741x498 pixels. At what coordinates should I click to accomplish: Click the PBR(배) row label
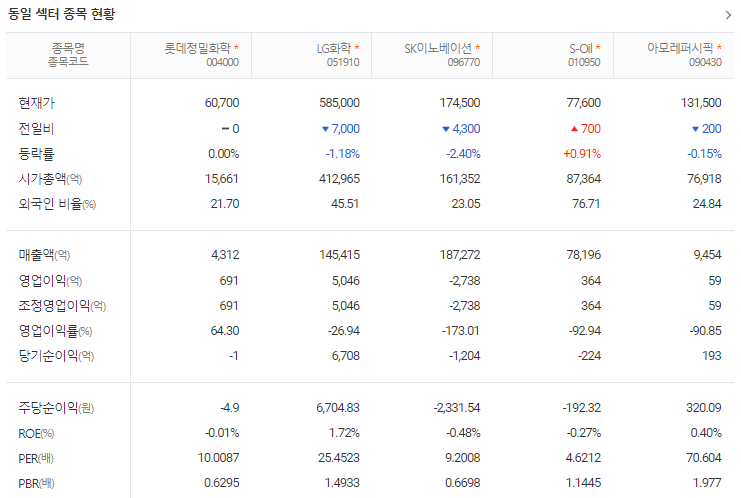click(x=36, y=483)
